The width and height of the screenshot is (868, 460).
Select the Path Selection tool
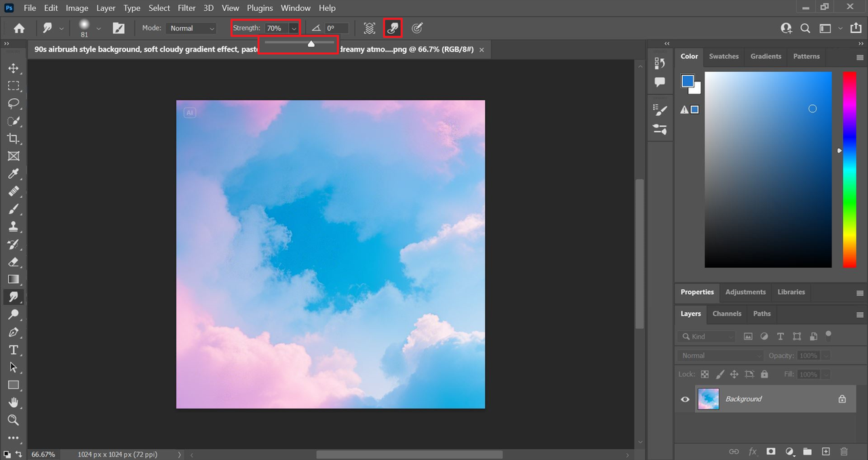13,368
